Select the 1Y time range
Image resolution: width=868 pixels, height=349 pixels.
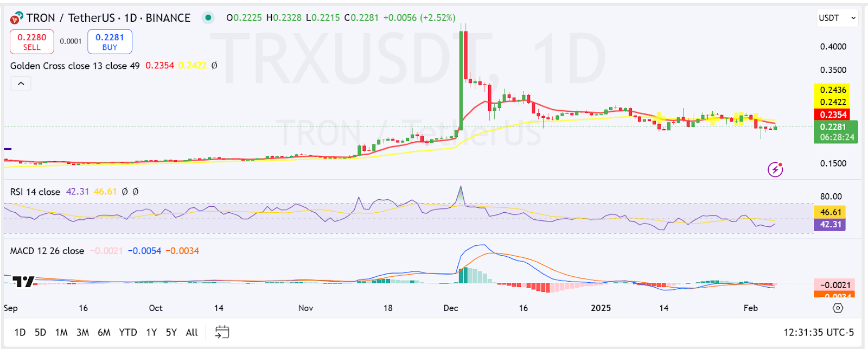[151, 332]
